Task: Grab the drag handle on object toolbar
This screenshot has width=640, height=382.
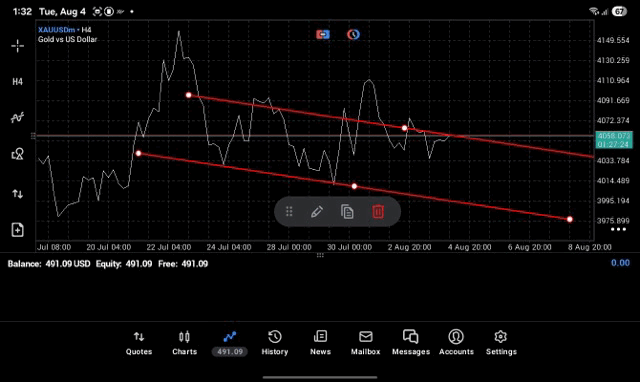Action: click(x=289, y=211)
